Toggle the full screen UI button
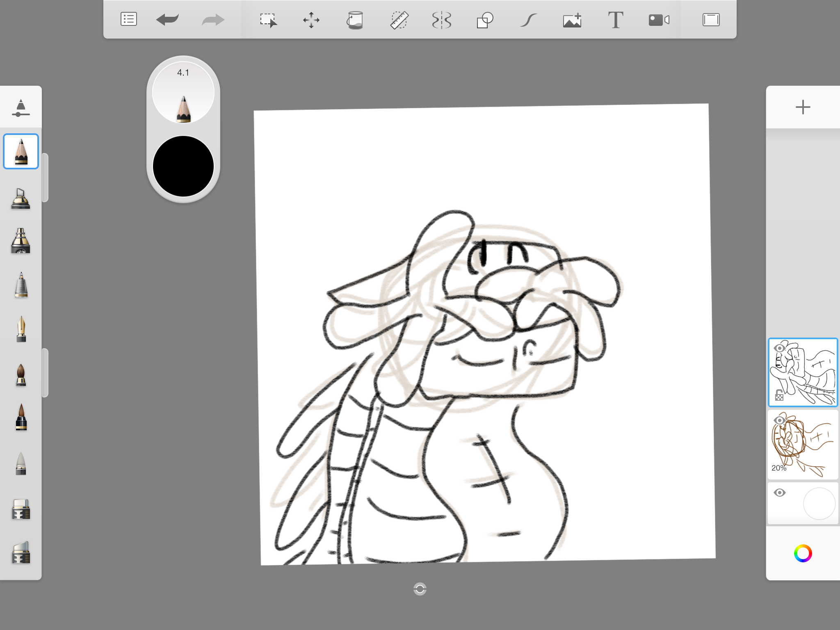 [711, 20]
